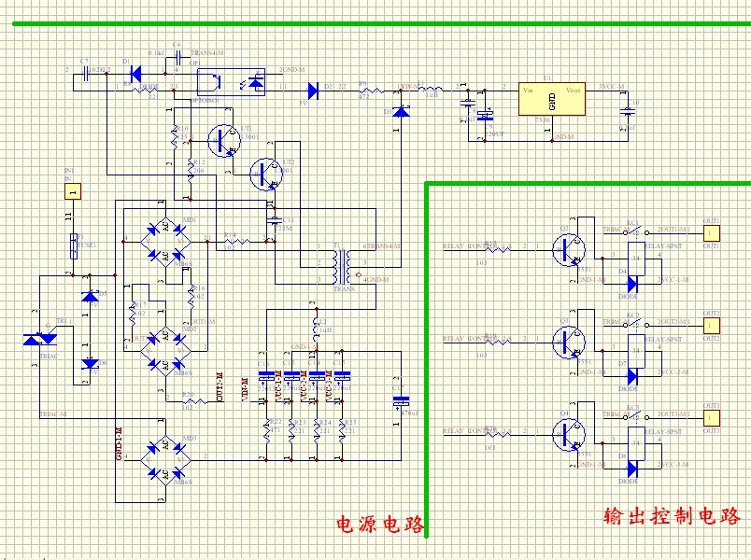Screen dimensions: 751x560
Task: Click the red 输出控制电路 label
Action: pyautogui.click(x=673, y=516)
